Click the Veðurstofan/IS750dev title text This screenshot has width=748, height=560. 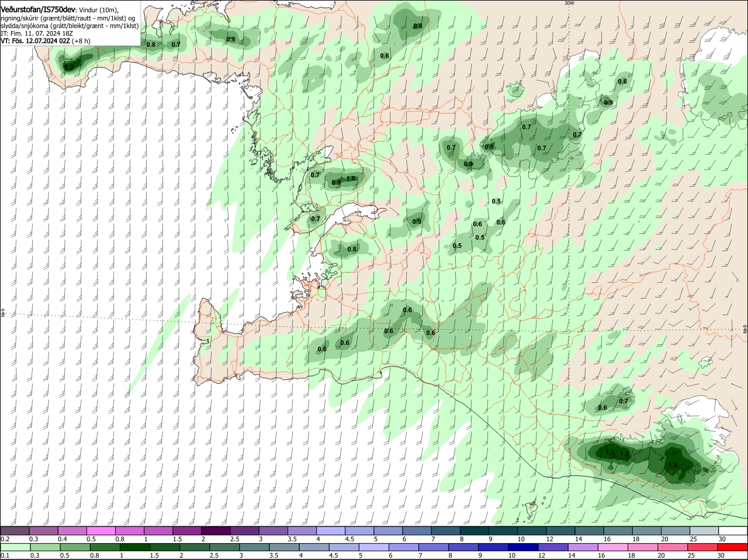pyautogui.click(x=38, y=9)
